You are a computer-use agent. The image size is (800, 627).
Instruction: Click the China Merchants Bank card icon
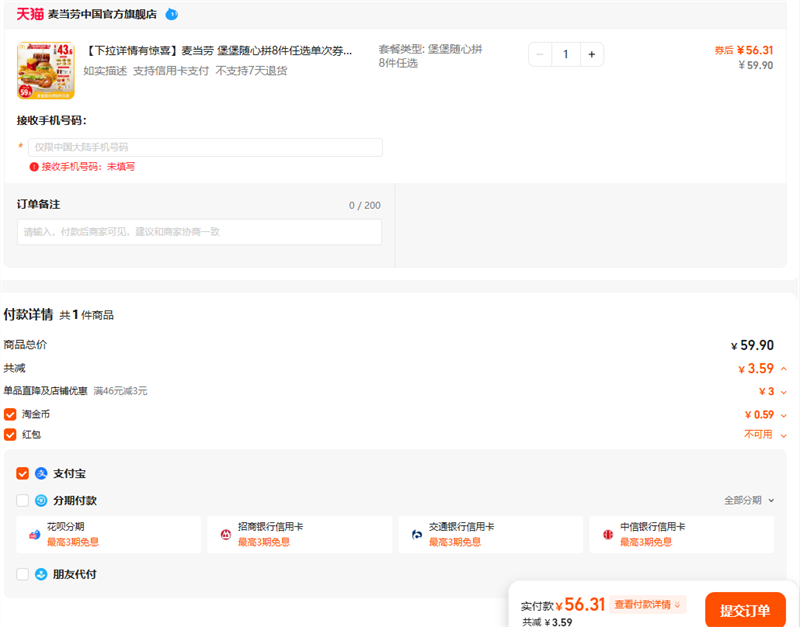[225, 535]
